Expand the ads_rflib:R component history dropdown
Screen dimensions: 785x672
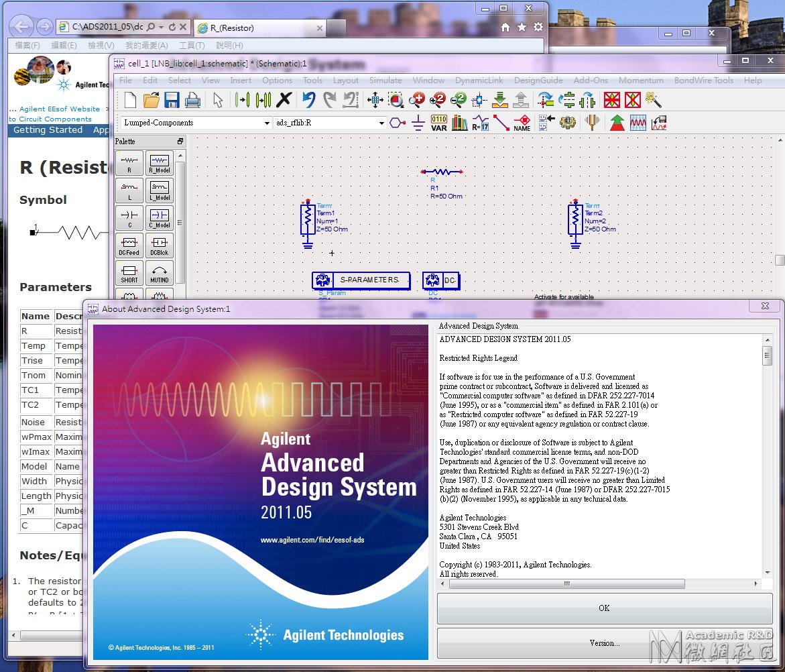(x=381, y=123)
